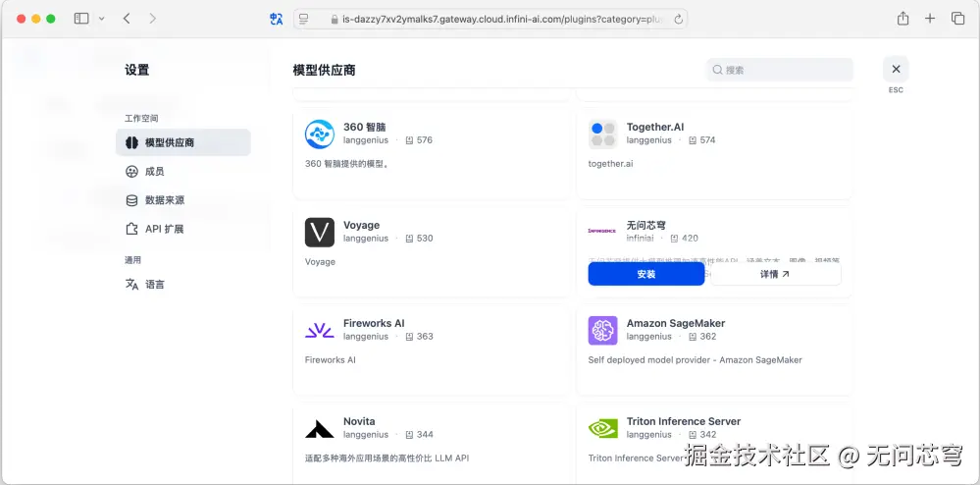This screenshot has height=485, width=980.
Task: Click the Together.AI logo
Action: click(602, 134)
